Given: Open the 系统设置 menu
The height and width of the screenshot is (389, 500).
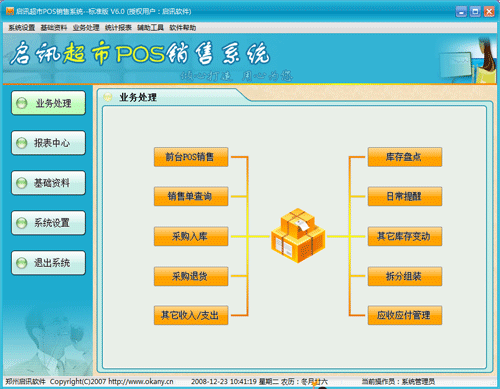Looking at the screenshot, I should click(x=22, y=28).
